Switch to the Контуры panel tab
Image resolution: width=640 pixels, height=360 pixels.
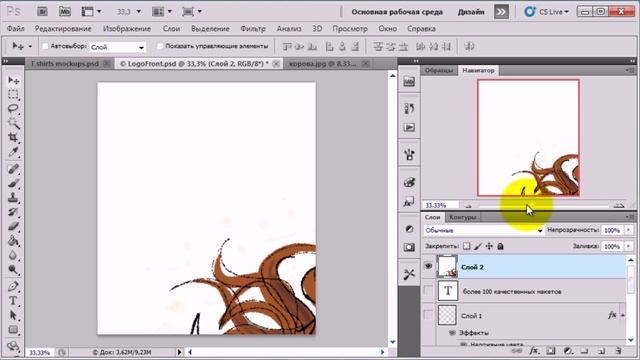tap(462, 217)
